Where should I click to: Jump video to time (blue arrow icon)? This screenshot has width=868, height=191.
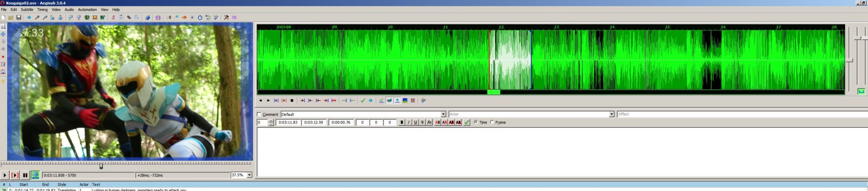coord(29,17)
